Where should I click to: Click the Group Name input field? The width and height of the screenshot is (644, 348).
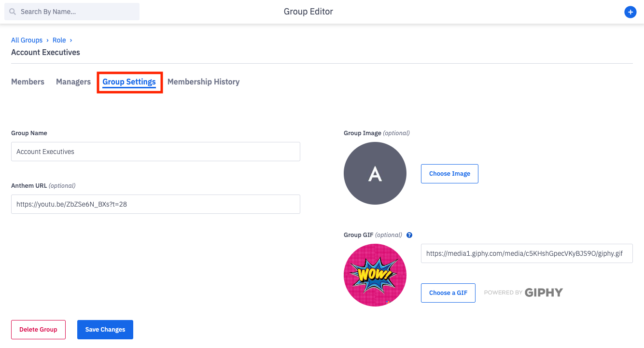pos(155,151)
